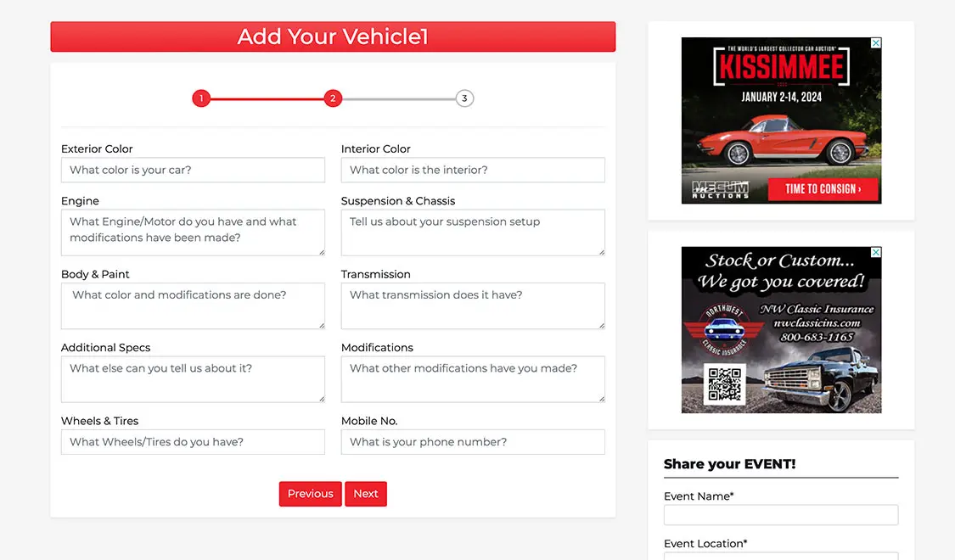
Task: Click the Time To Consign ad button
Action: click(x=822, y=189)
